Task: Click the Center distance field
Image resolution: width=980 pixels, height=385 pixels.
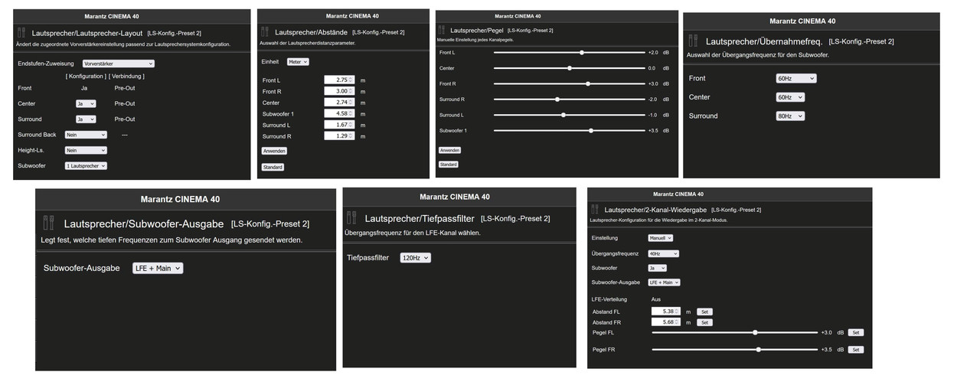Action: coord(339,102)
